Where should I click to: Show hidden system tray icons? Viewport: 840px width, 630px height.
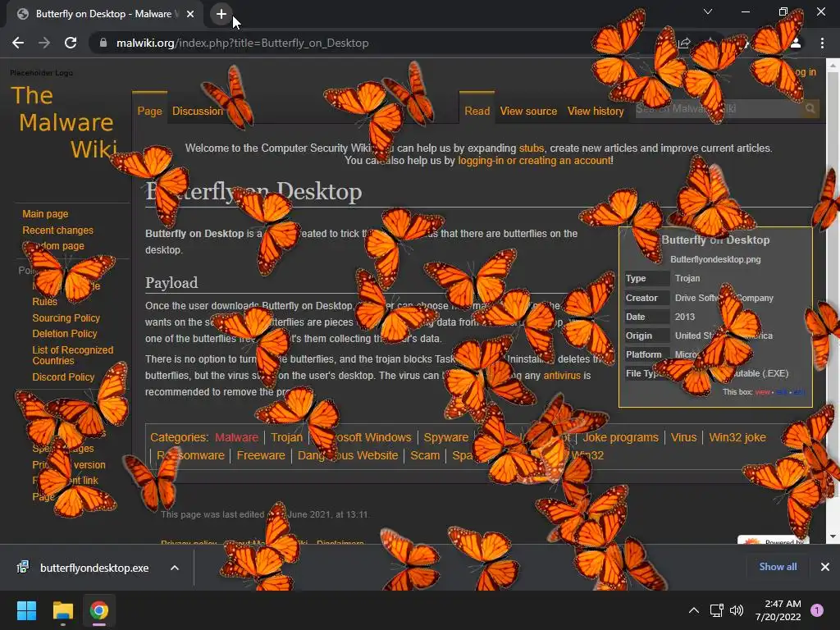pyautogui.click(x=694, y=610)
